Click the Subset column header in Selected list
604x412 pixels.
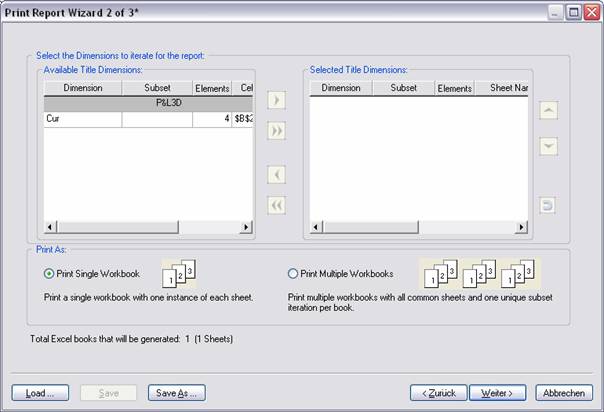point(403,88)
